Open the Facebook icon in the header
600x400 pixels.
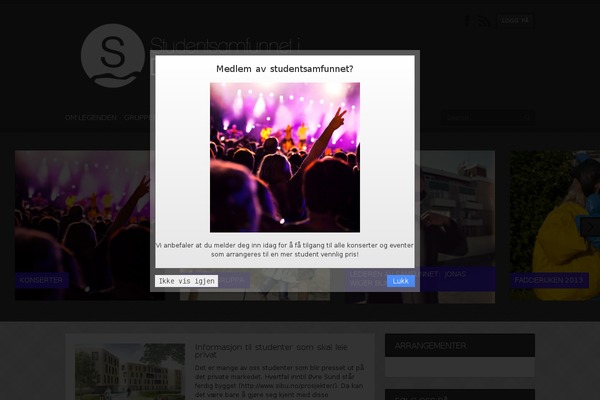pyautogui.click(x=467, y=21)
